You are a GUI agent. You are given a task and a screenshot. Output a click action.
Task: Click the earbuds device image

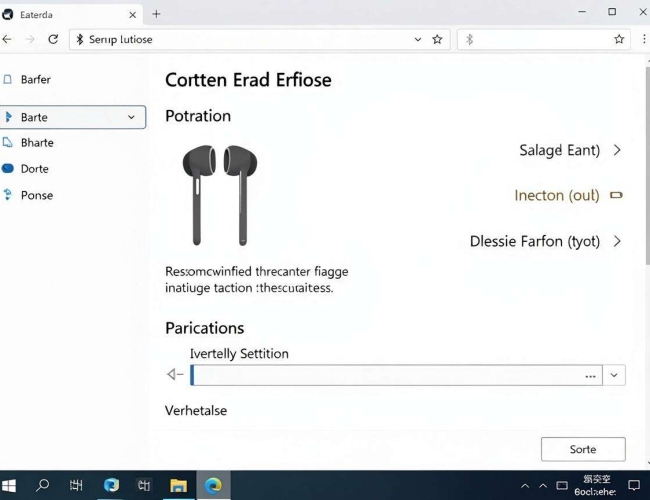point(220,195)
